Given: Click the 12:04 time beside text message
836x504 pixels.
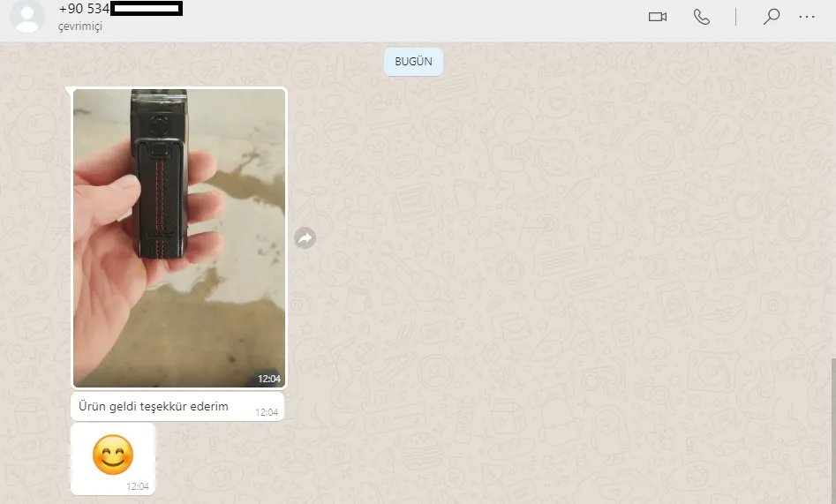Looking at the screenshot, I should click(x=266, y=412).
